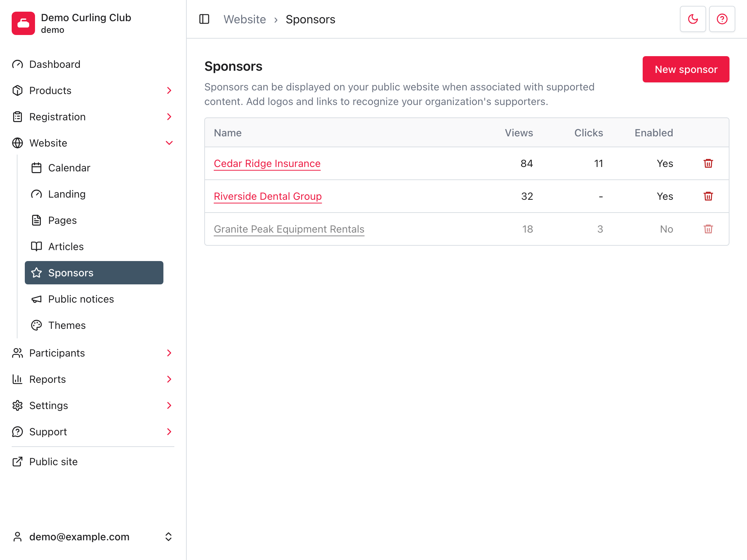
Task: Create a New sponsor
Action: tap(686, 69)
